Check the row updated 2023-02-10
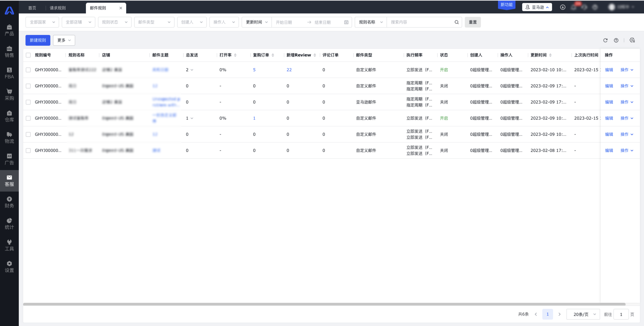 point(28,70)
